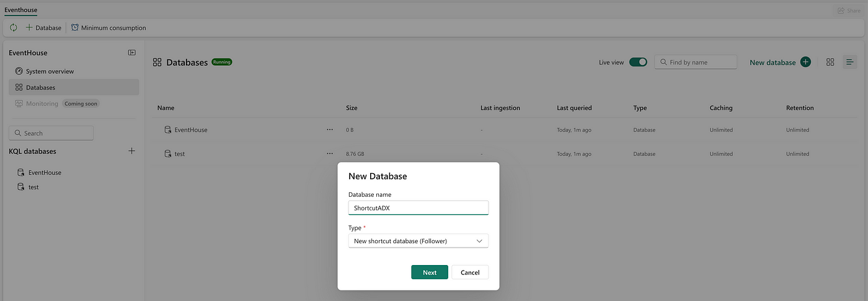Screen dimensions: 868x301
Task: Add a new Database from toolbar
Action: click(x=43, y=28)
